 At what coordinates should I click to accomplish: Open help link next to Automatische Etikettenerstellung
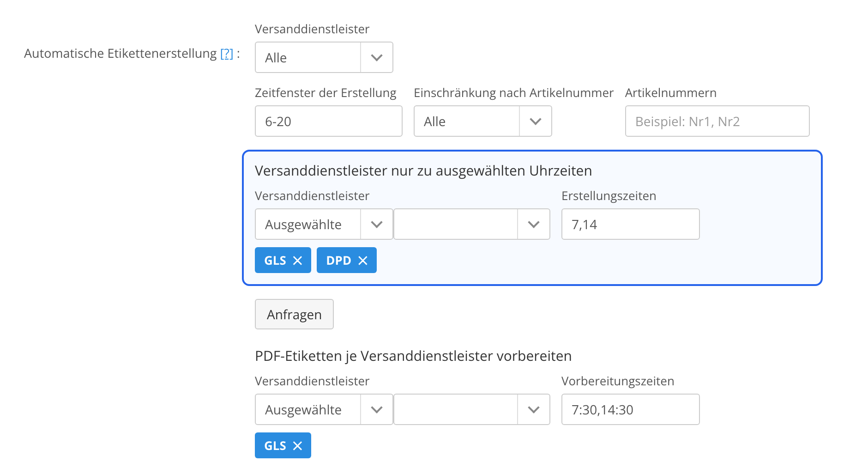click(x=227, y=54)
